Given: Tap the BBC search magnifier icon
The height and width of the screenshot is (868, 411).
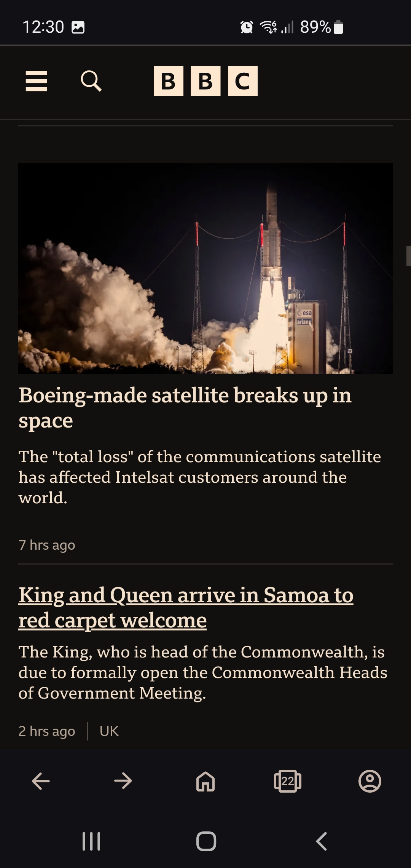Looking at the screenshot, I should pos(91,81).
